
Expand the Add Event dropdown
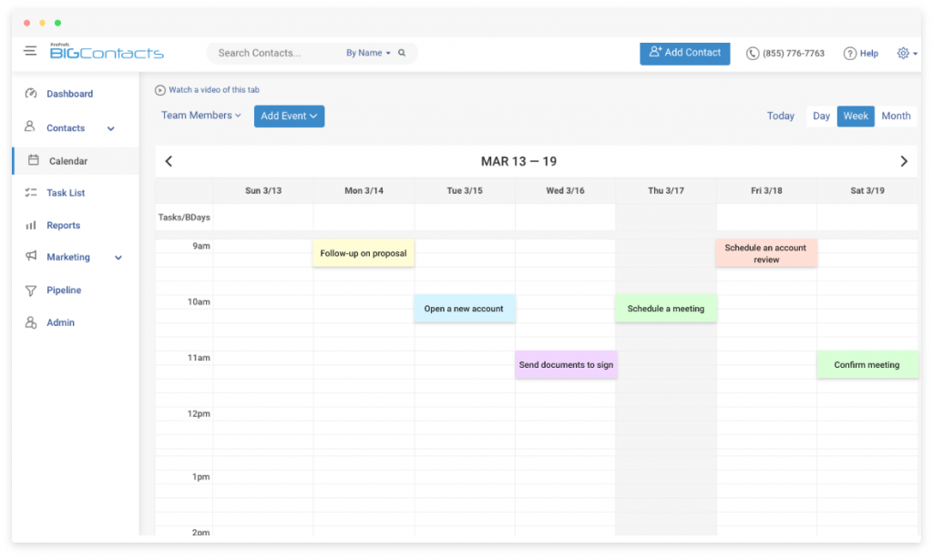[289, 116]
